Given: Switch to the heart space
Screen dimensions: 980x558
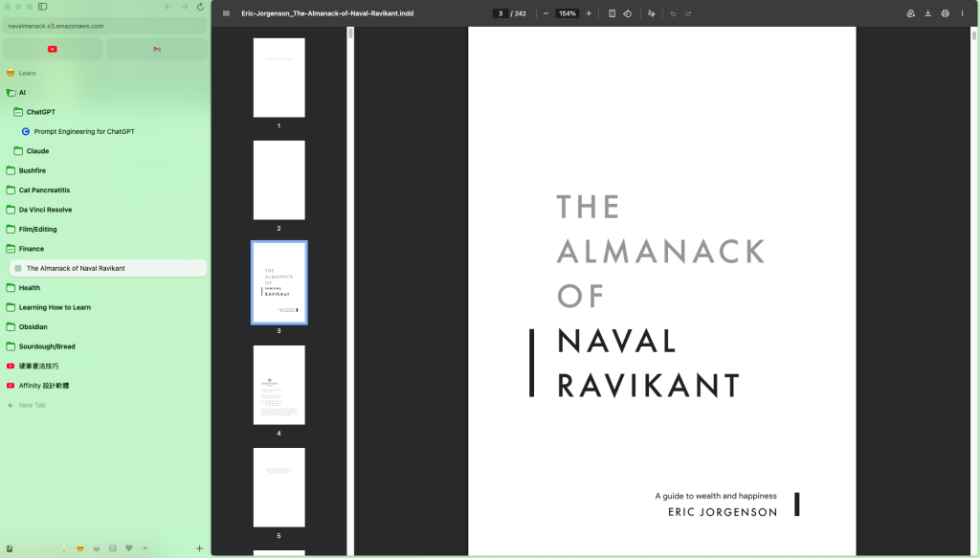Looking at the screenshot, I should coord(129,548).
